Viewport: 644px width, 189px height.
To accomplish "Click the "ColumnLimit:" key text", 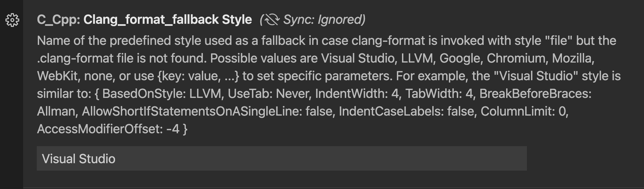I will 518,111.
